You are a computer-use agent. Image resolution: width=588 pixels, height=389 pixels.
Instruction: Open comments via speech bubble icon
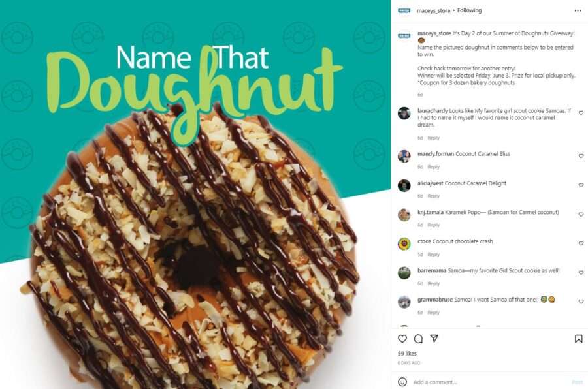click(x=419, y=339)
